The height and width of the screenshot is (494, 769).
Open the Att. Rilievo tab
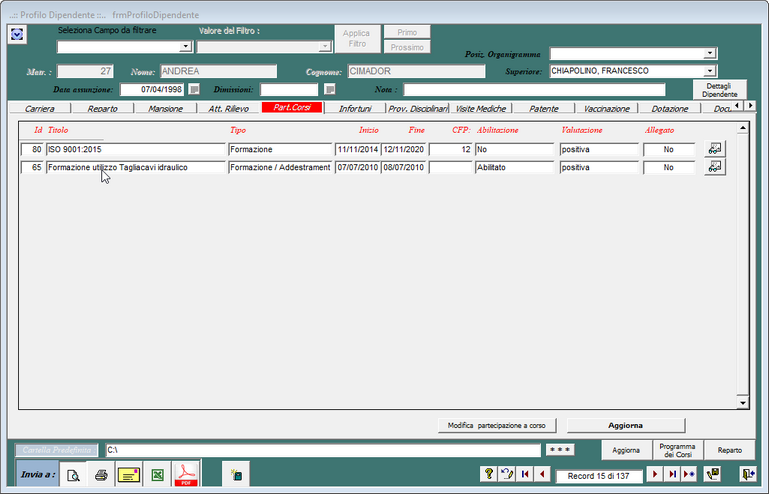click(229, 108)
